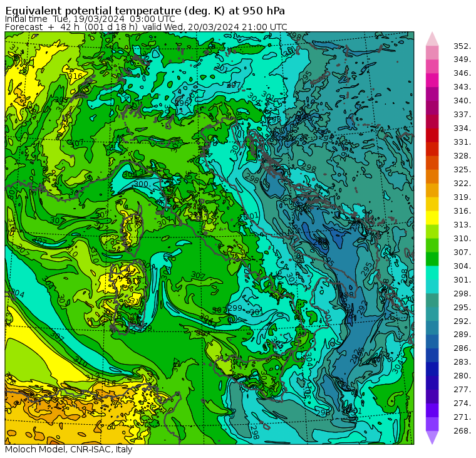The height and width of the screenshot is (458, 476).
Task: Select the cyan swatch between 298 and 301
Action: pyautogui.click(x=432, y=287)
